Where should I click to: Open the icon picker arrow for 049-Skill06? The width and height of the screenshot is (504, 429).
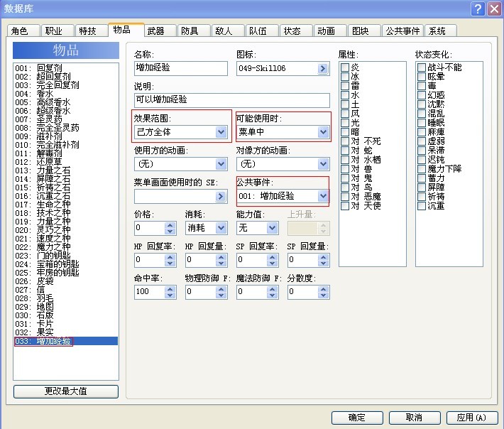(323, 68)
